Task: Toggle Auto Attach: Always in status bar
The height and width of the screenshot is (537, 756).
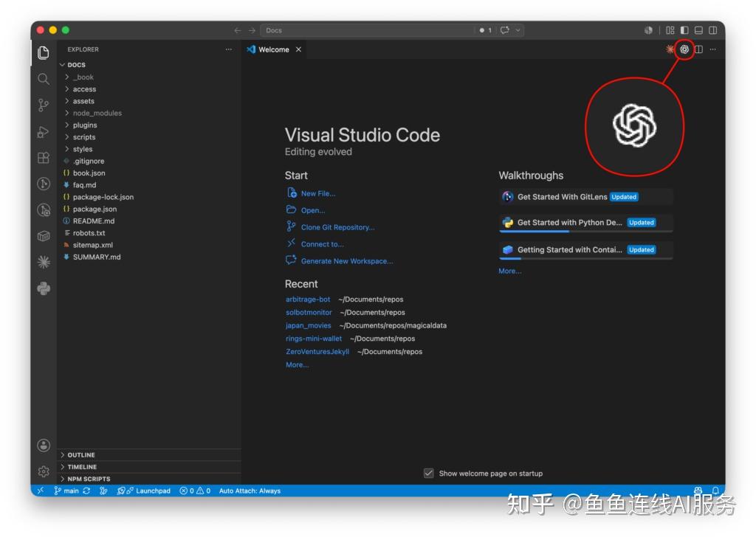Action: pos(250,491)
